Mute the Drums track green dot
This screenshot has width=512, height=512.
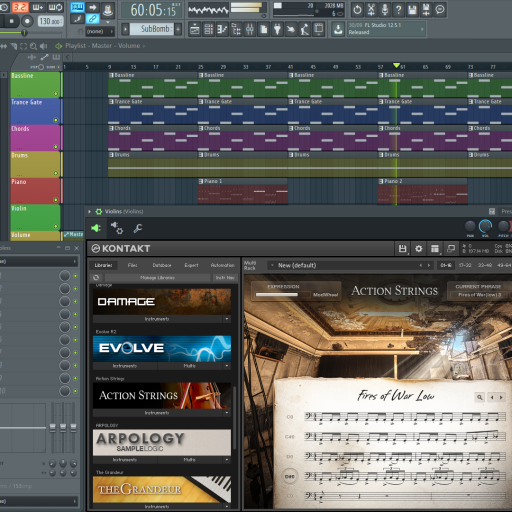point(56,173)
